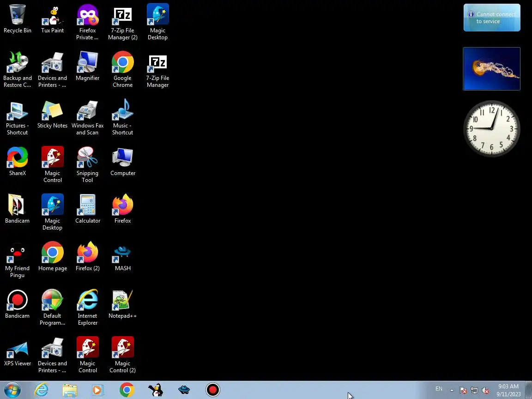Screen dimensions: 532x399
Task: Launch Chrome from the taskbar
Action: 127,390
